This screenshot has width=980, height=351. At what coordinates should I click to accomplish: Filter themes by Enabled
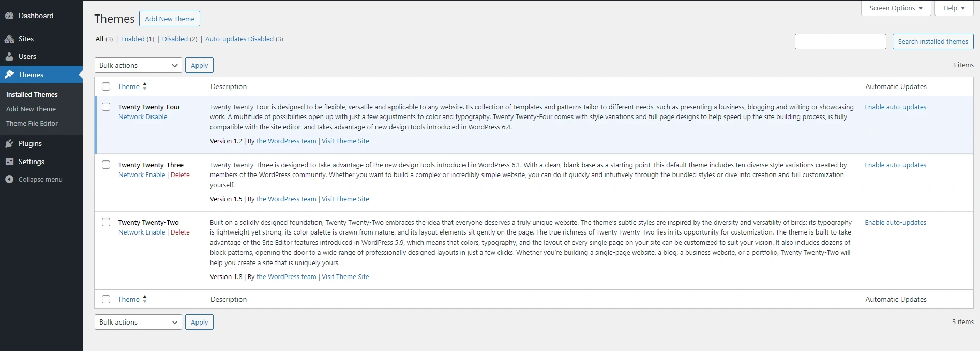pos(133,39)
